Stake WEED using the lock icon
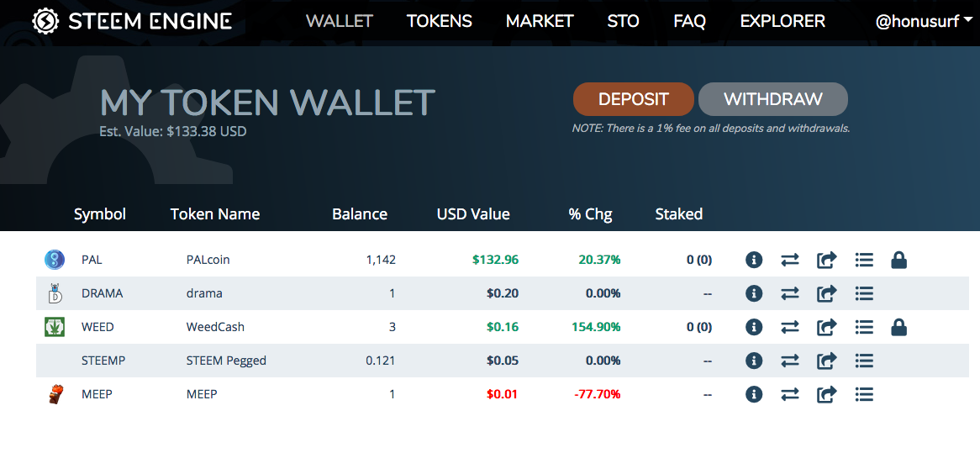 click(x=898, y=327)
